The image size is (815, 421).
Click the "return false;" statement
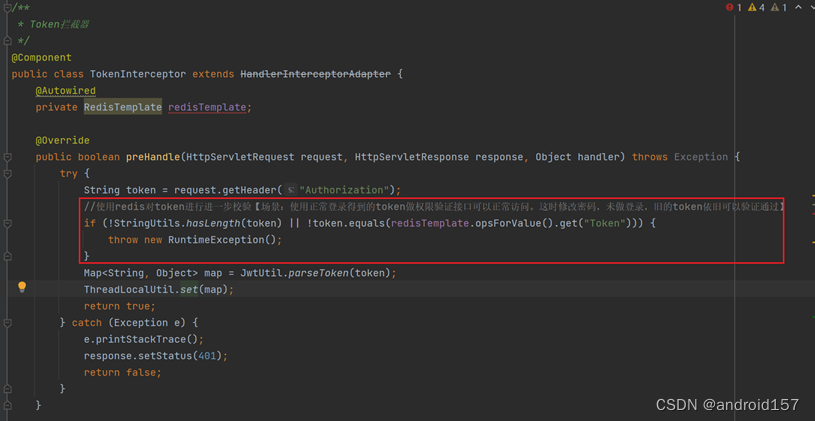click(x=123, y=373)
